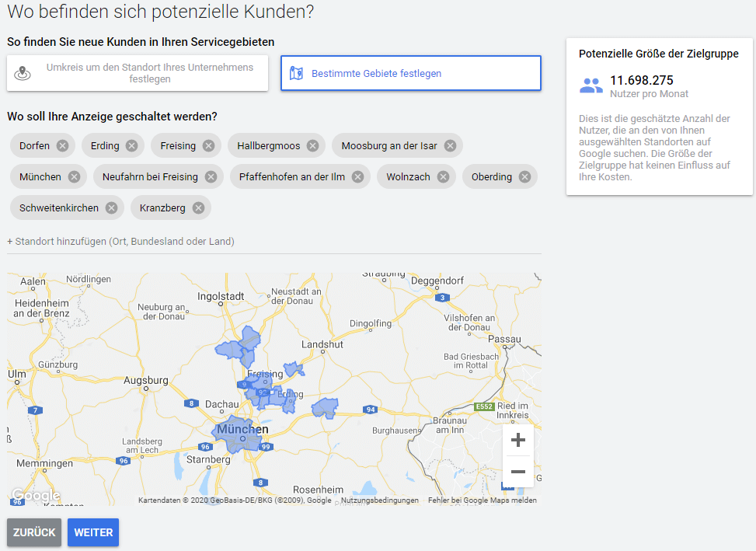Remove Pfaffenhofen an der Ilm location

(357, 176)
